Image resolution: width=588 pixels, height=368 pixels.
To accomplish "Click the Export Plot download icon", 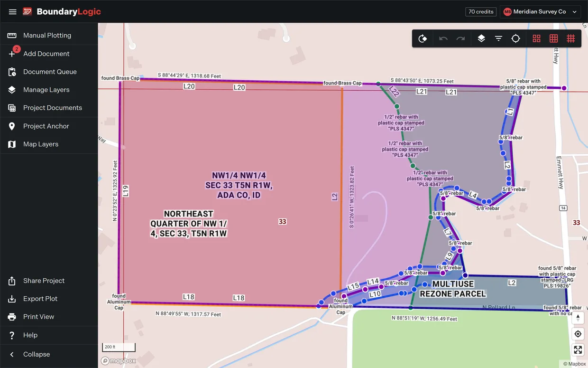I will pos(12,299).
